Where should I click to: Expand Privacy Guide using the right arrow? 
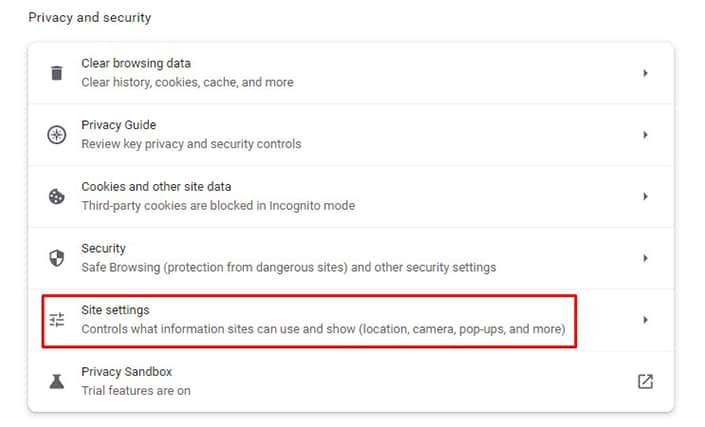645,134
